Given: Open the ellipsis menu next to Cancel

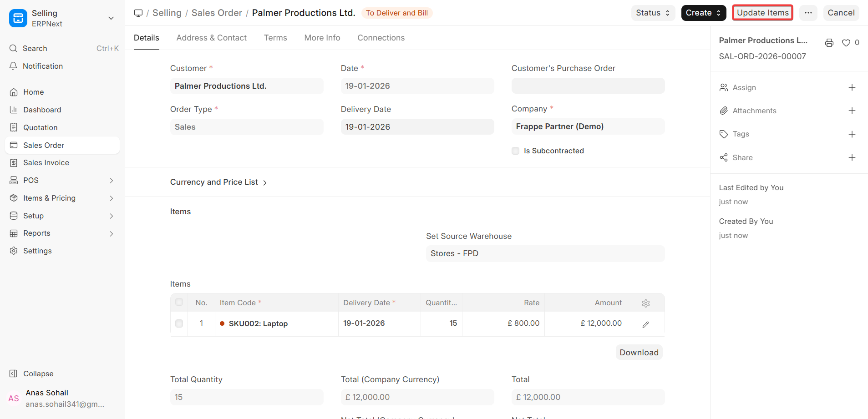Looking at the screenshot, I should pos(808,13).
